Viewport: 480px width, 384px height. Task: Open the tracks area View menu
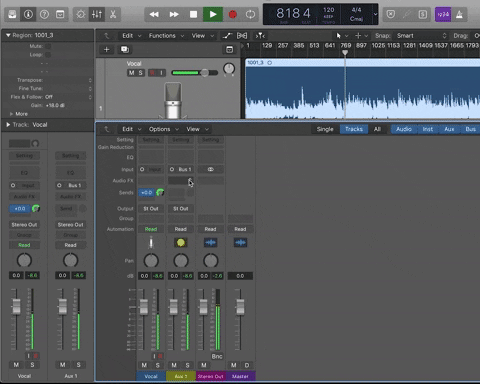click(202, 36)
